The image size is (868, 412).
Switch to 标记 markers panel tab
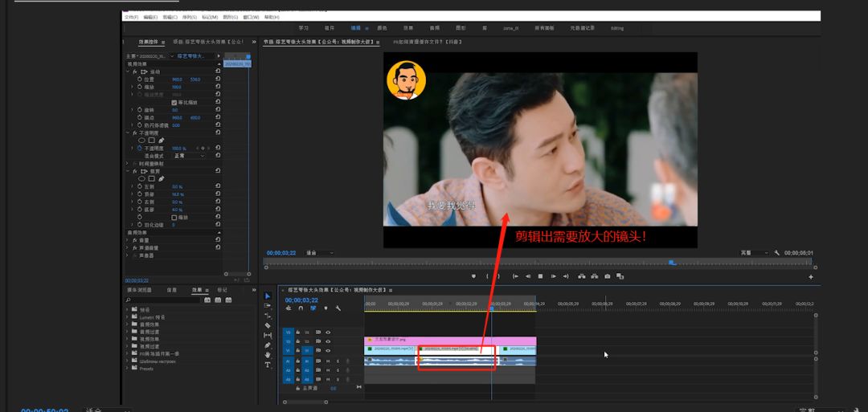222,290
